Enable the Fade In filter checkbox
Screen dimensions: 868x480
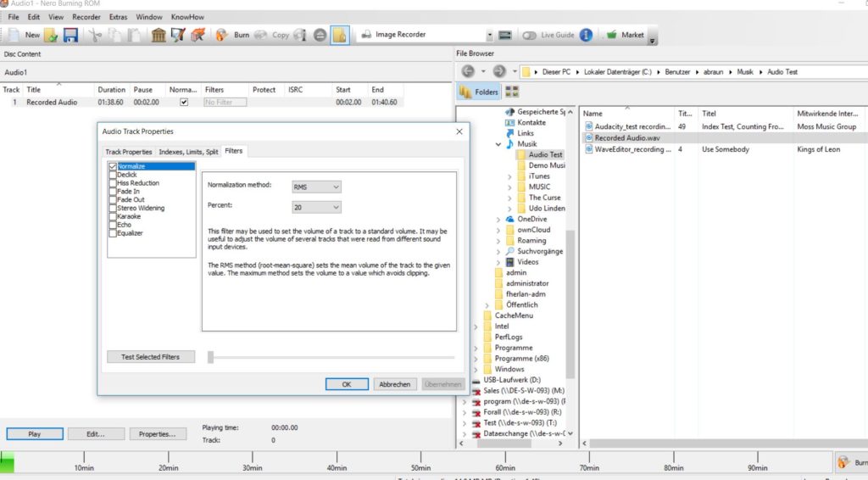tap(113, 191)
